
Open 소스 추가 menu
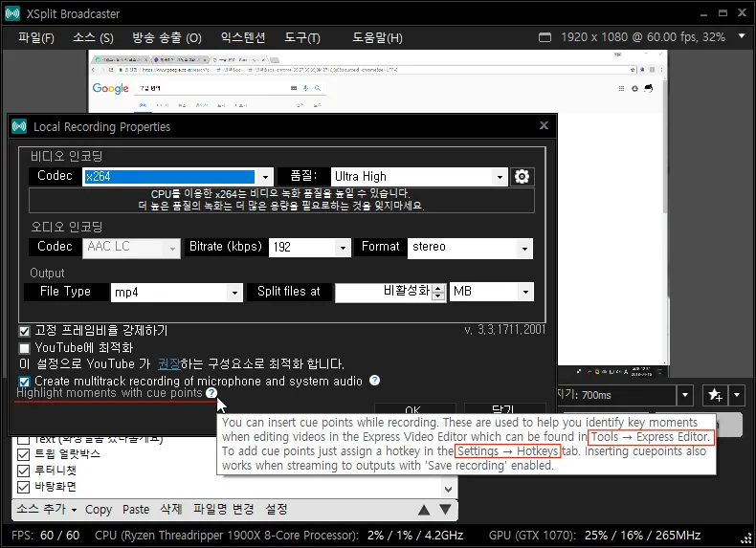[46, 509]
